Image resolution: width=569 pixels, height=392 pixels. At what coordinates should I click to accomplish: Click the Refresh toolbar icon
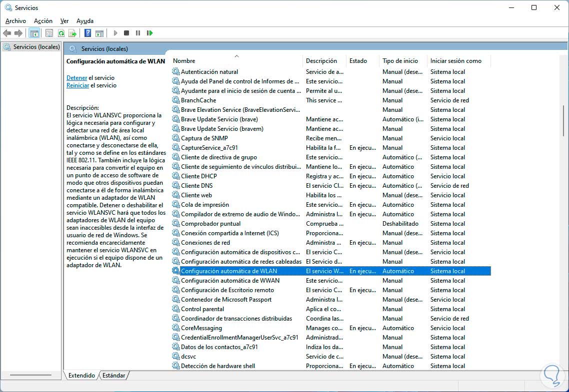pyautogui.click(x=61, y=33)
